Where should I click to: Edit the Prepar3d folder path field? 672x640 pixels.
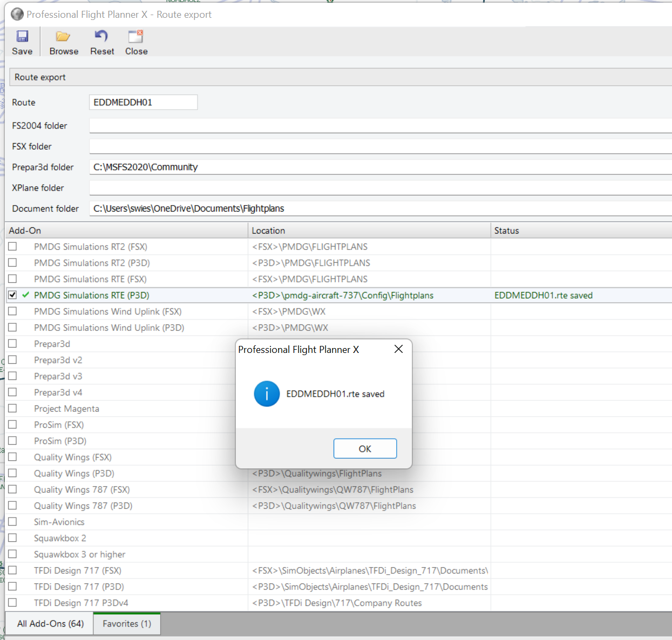coord(381,167)
